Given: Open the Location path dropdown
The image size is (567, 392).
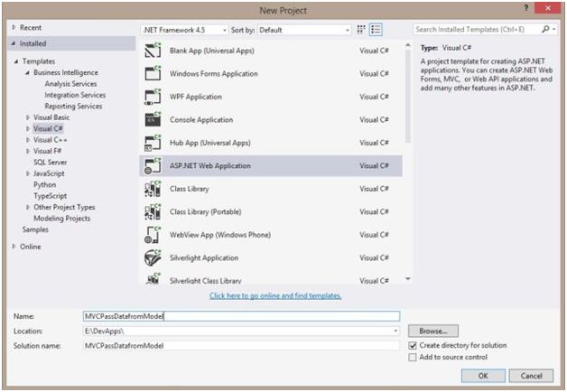Looking at the screenshot, I should click(x=395, y=331).
